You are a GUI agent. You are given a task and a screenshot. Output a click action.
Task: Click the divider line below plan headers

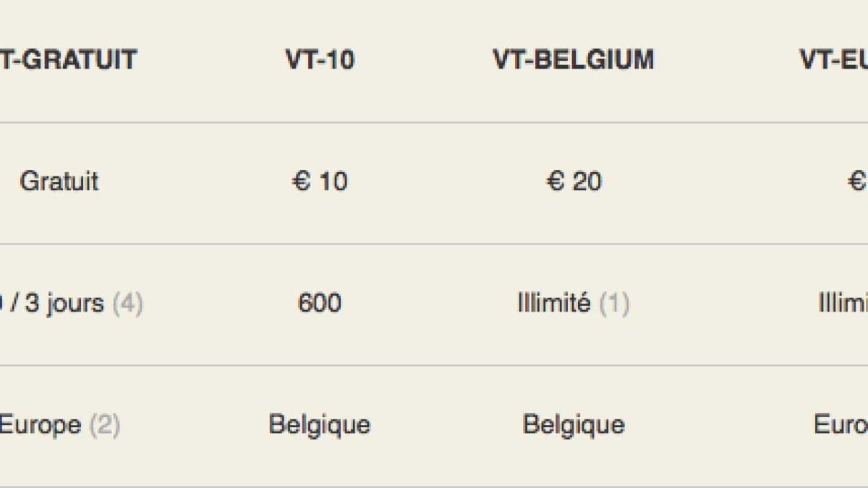point(434,122)
